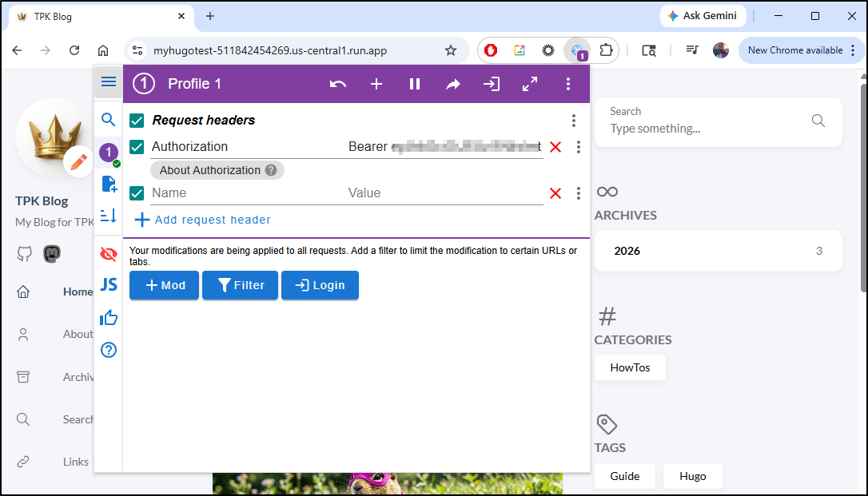Pause the ModHeader profile

415,84
